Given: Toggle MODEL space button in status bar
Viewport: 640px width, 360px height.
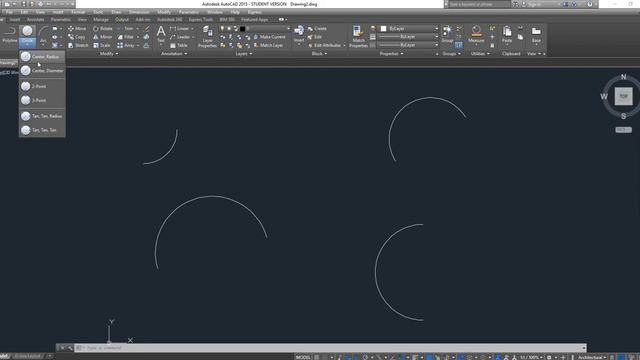Looking at the screenshot, I should coord(303,357).
